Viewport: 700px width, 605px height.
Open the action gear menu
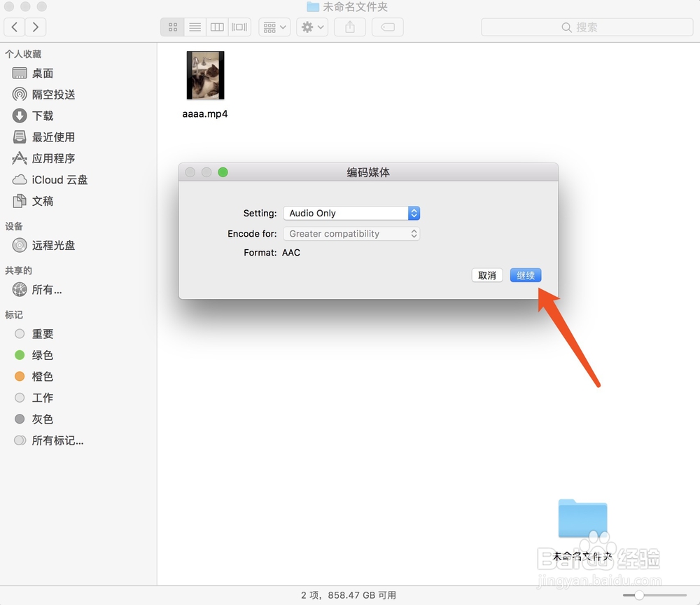coord(311,27)
